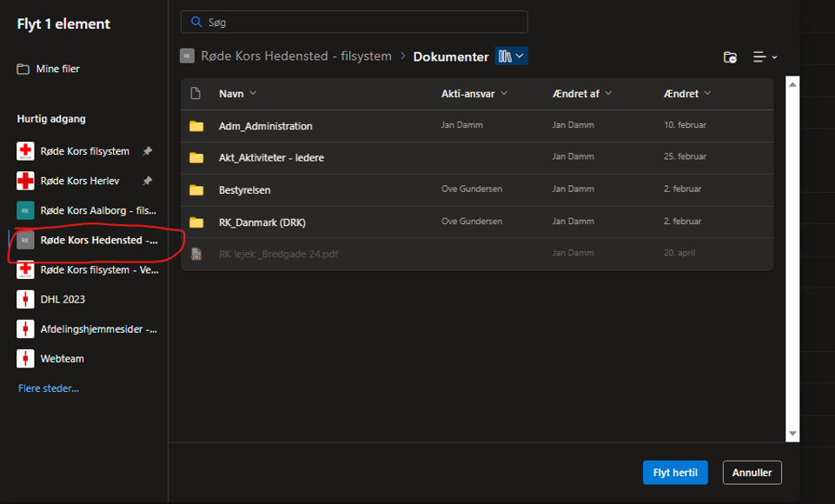835x504 pixels.
Task: Click Røde Kors Herlev site icon
Action: tap(25, 181)
